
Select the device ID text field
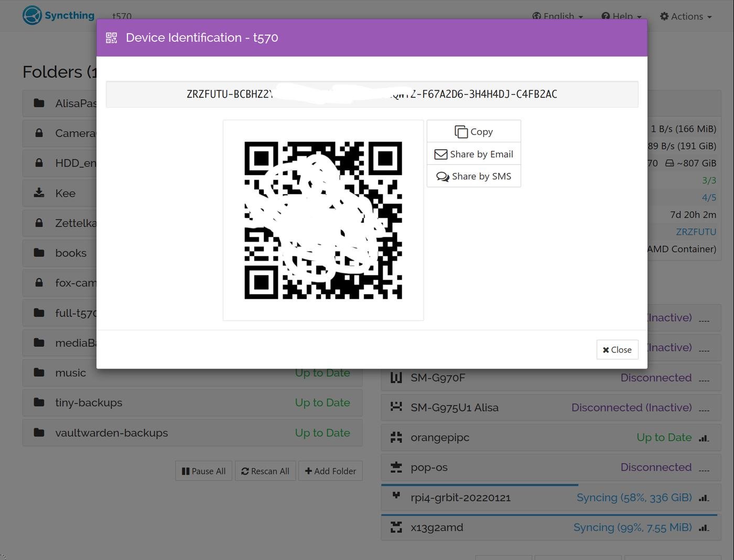click(372, 94)
